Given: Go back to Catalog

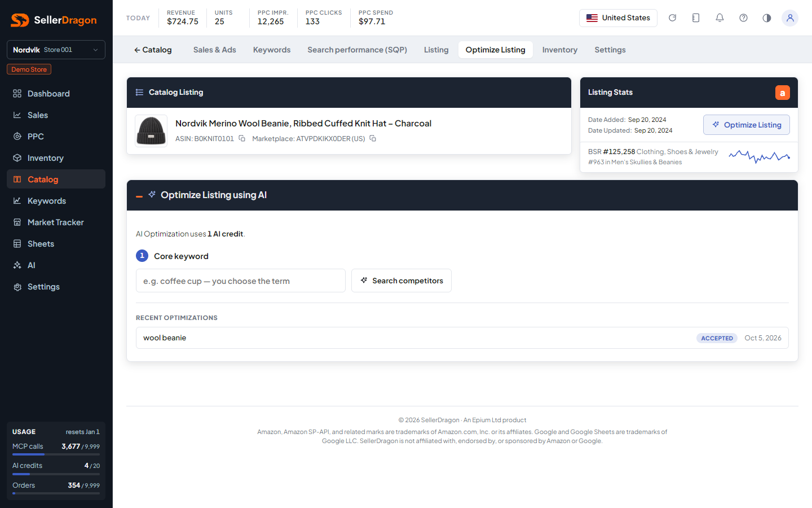Looking at the screenshot, I should [x=153, y=50].
